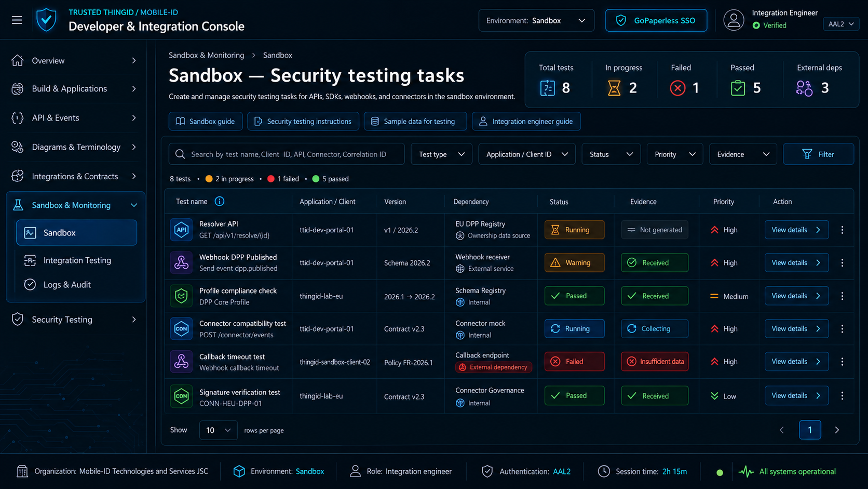The image size is (868, 489).
Task: Open the Evidence filter dropdown
Action: tap(743, 154)
